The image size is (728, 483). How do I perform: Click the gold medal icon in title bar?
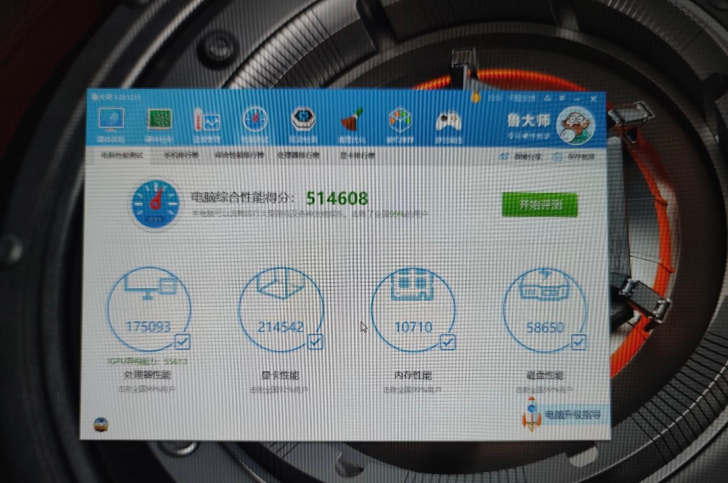[475, 98]
